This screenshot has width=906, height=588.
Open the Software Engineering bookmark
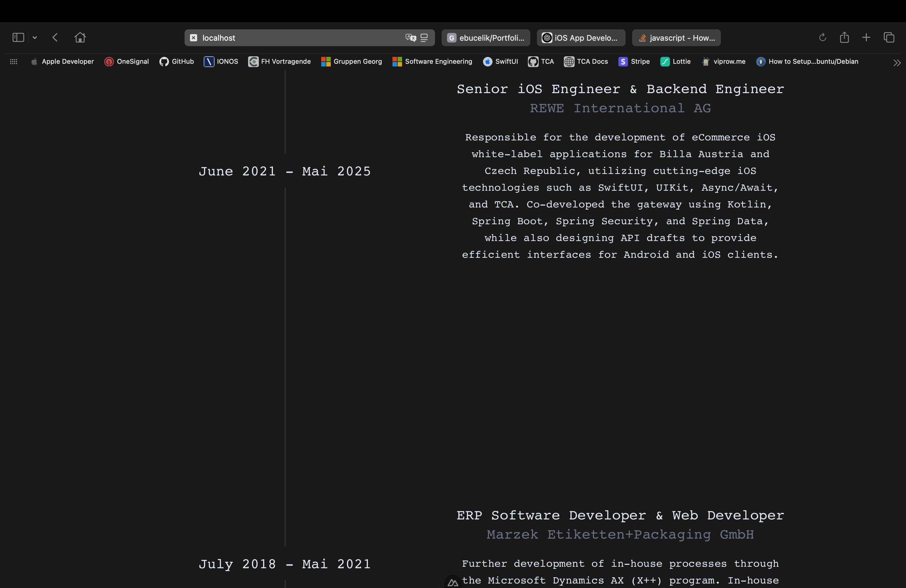432,62
